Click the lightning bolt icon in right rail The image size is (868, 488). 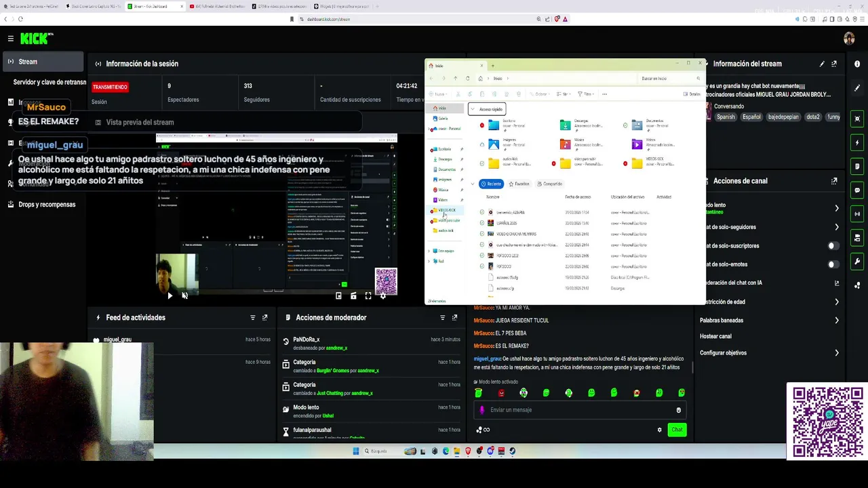click(x=858, y=143)
